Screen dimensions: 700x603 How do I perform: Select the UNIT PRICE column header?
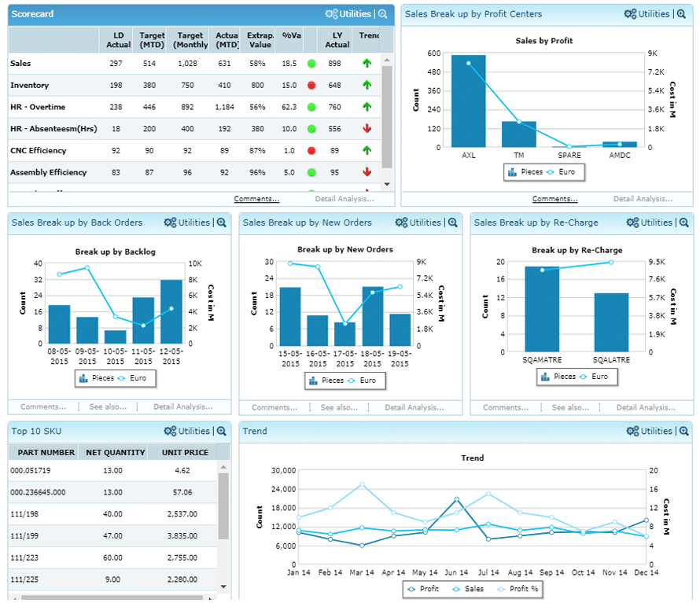click(x=185, y=452)
